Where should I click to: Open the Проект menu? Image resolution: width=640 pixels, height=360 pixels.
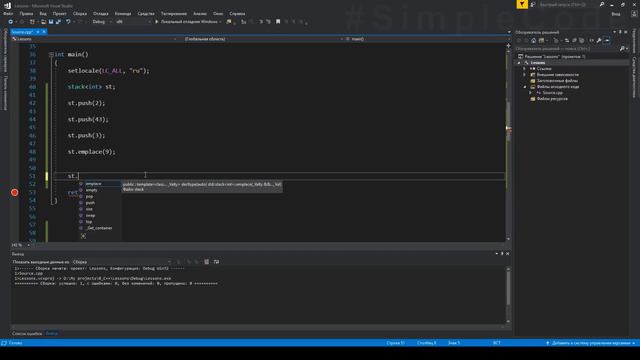59,13
